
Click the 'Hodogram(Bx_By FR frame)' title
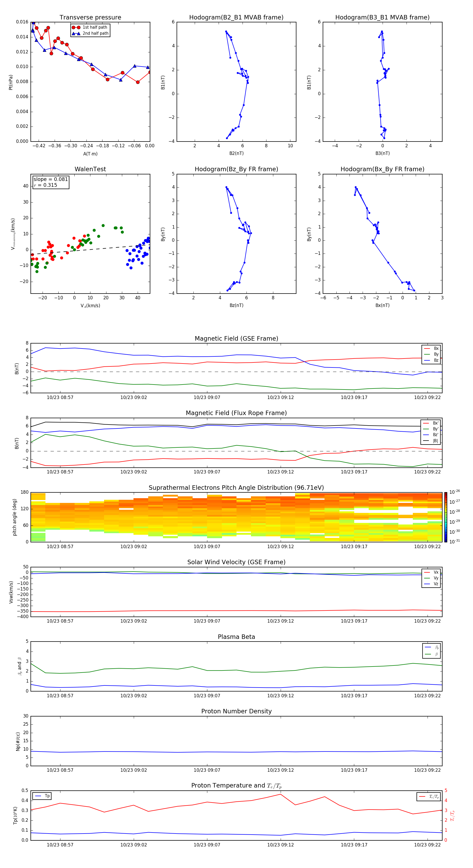point(382,169)
